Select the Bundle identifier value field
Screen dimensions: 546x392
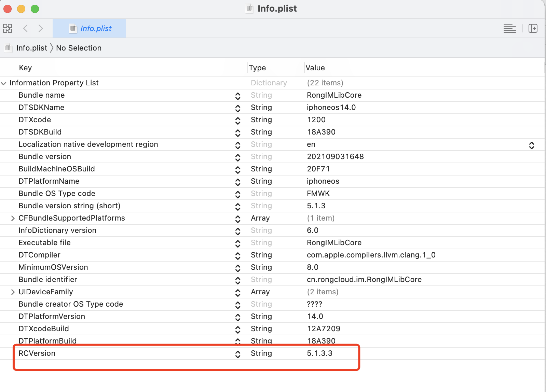point(364,280)
